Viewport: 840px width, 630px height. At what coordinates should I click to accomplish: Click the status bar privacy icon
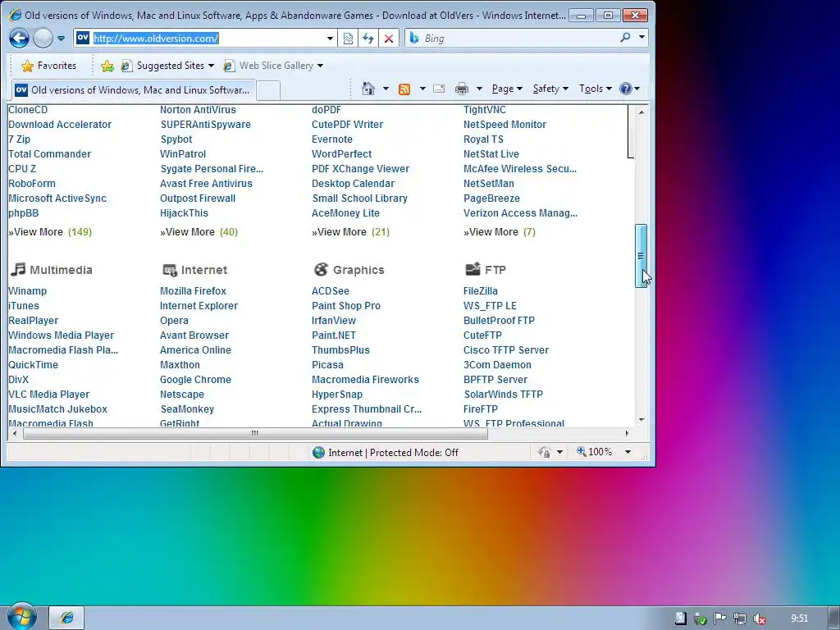[x=545, y=453]
